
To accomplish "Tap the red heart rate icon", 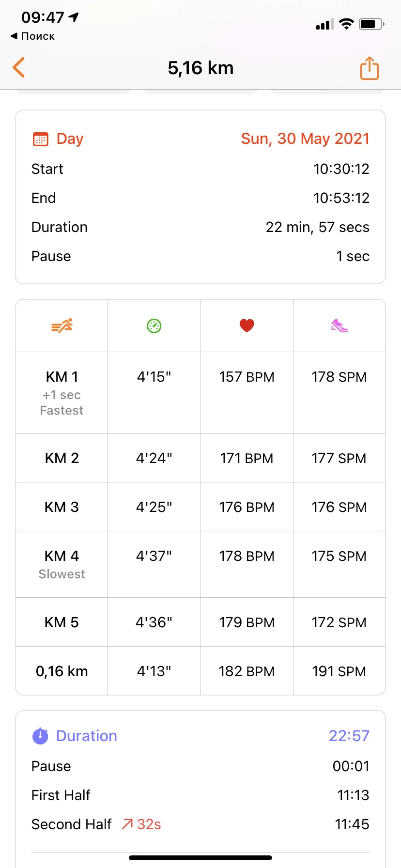I will pyautogui.click(x=247, y=325).
